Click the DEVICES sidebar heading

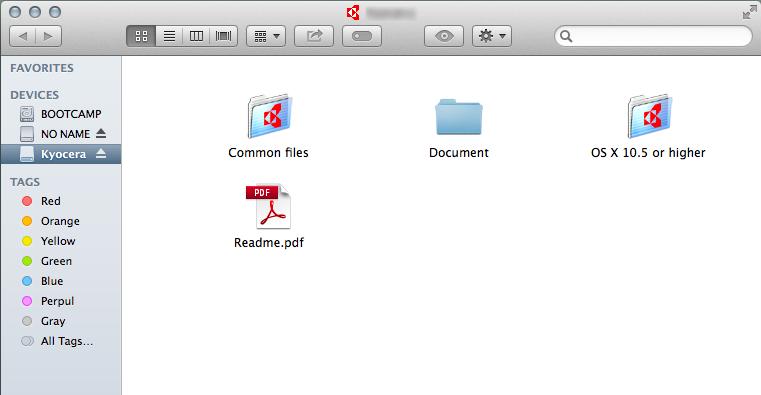point(34,95)
